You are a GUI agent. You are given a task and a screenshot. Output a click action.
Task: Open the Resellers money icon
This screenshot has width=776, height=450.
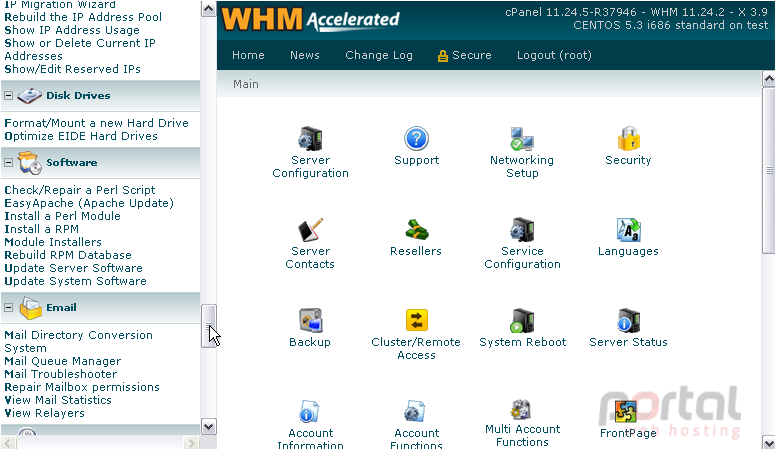416,230
